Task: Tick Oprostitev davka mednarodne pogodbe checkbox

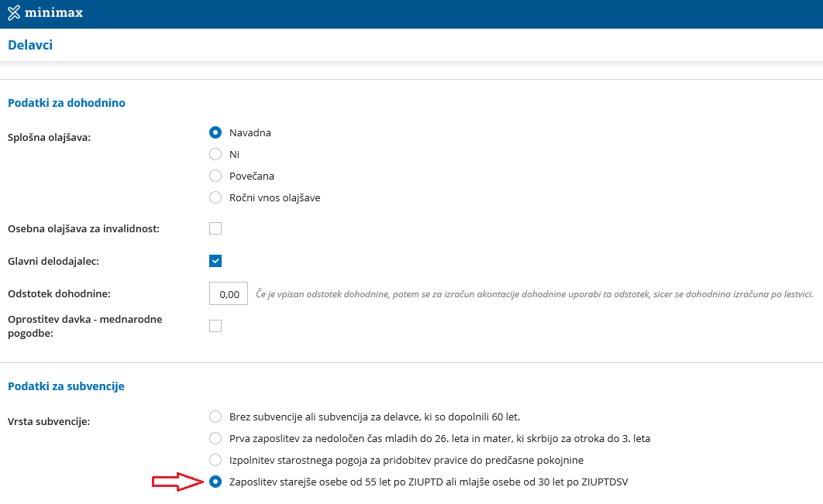Action: click(215, 326)
